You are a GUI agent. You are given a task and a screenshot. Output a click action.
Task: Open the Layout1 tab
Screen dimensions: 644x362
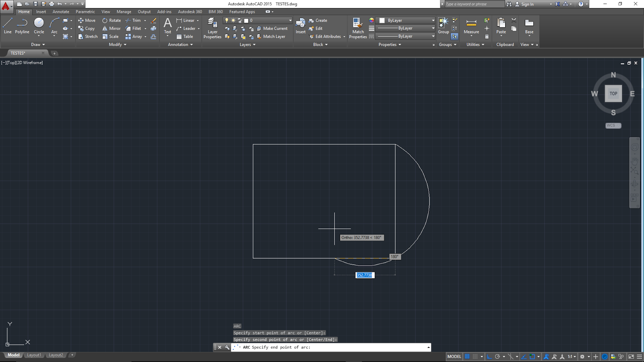coord(34,355)
